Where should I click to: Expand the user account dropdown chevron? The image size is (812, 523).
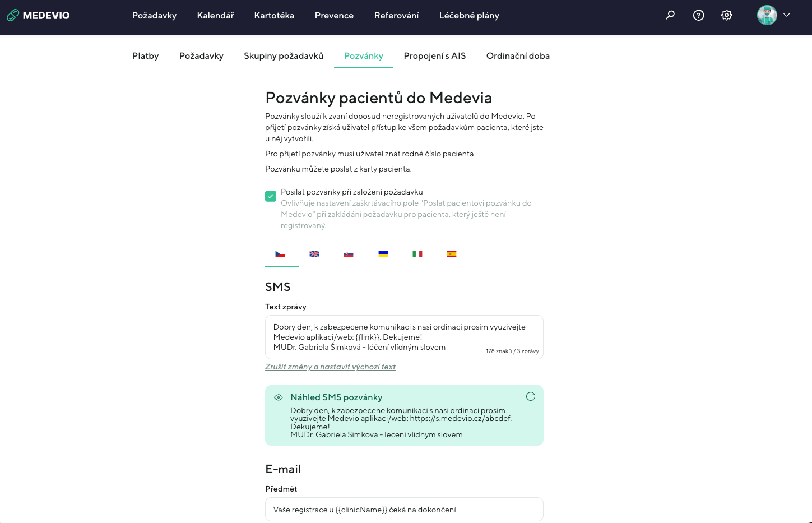(787, 16)
